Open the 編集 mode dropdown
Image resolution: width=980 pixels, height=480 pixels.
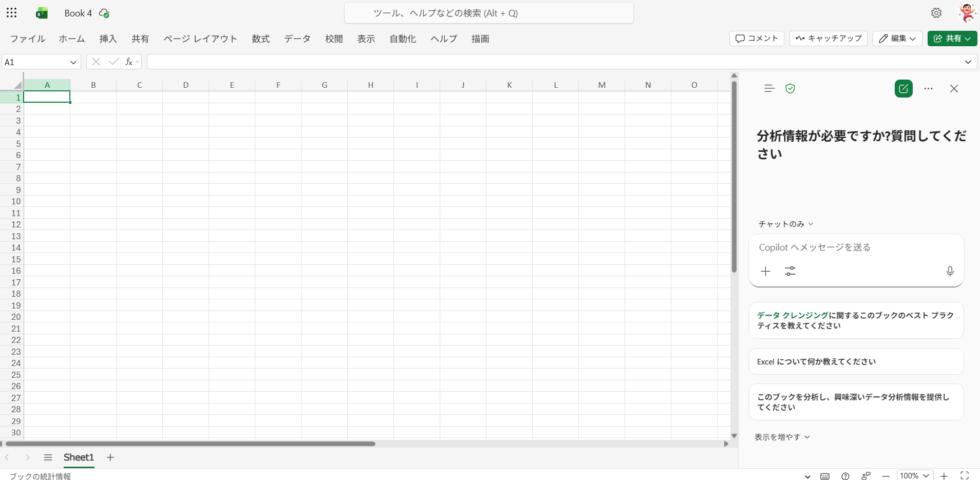pos(897,39)
